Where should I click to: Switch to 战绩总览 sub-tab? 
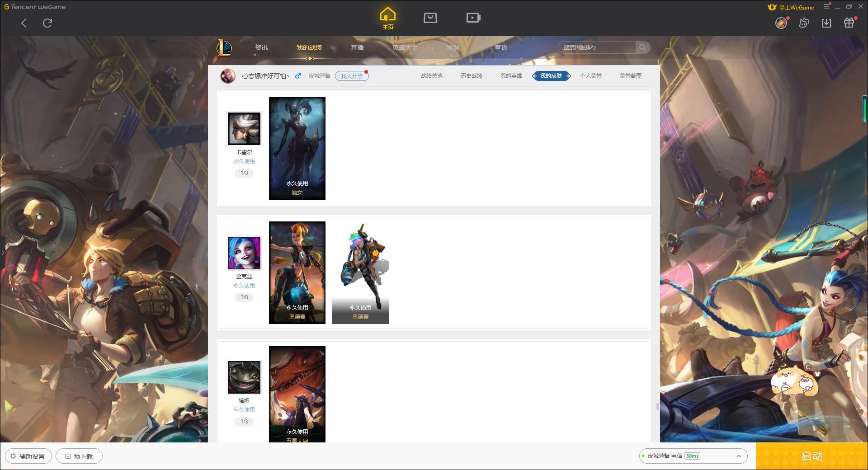432,76
